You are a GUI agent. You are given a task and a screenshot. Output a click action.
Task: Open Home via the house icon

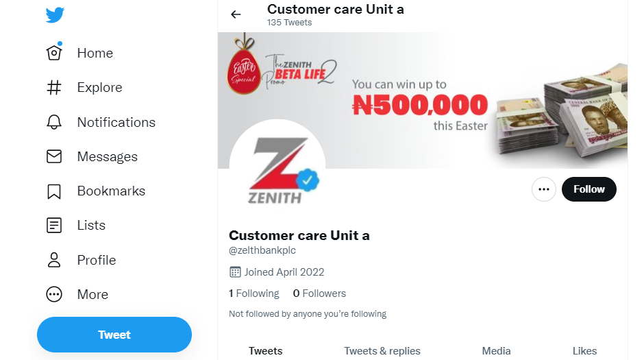(54, 53)
